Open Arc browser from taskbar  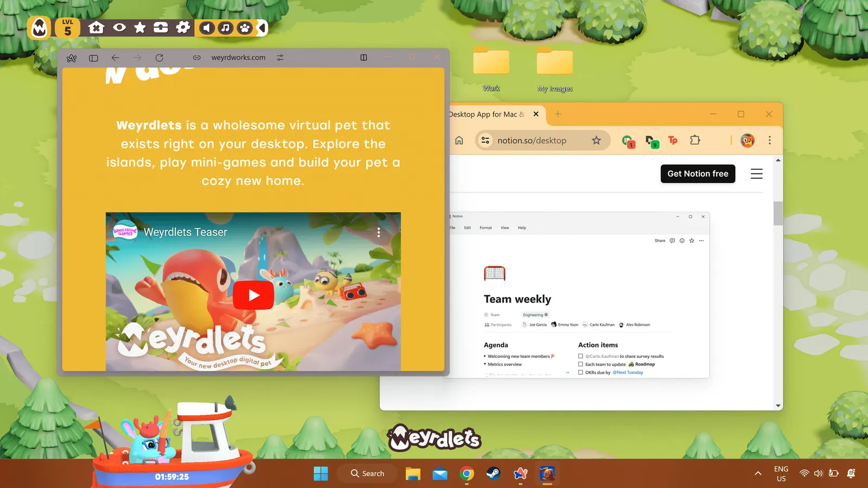[520, 473]
